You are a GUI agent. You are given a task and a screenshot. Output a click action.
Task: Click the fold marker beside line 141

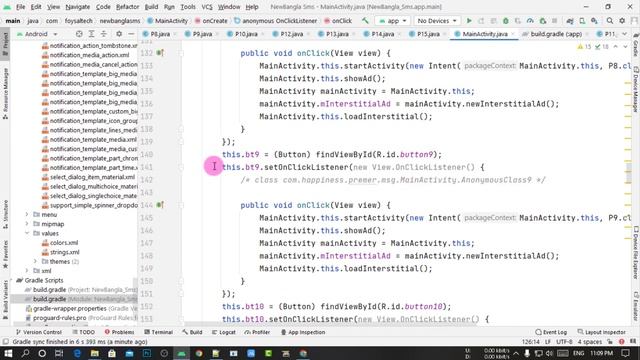[x=181, y=167]
